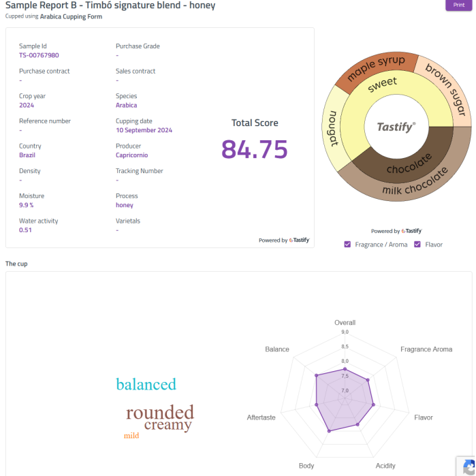Click the word 'creamy' in word cloud

[x=168, y=426]
